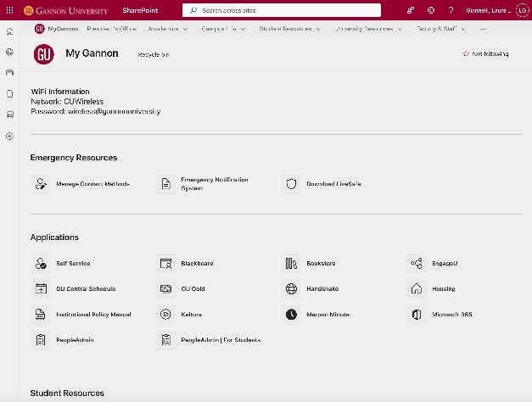The width and height of the screenshot is (532, 402).
Task: Open the navigation overflow ellipsis
Action: 483,29
